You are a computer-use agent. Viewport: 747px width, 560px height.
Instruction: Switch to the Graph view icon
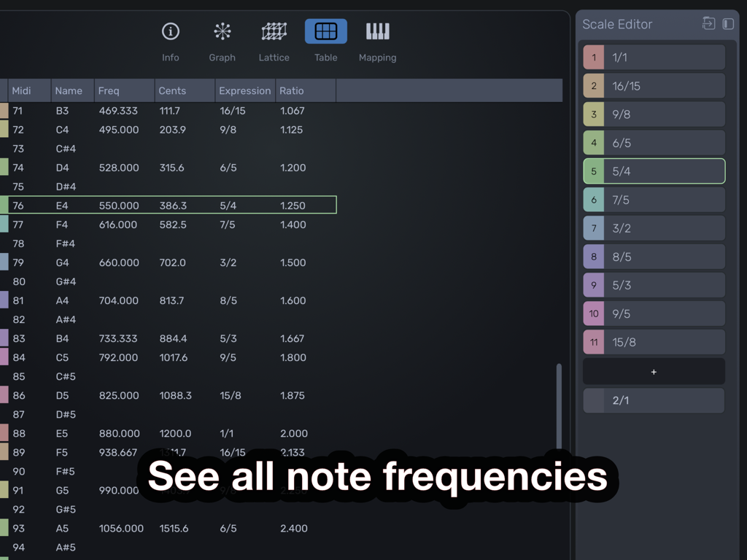[x=222, y=31]
